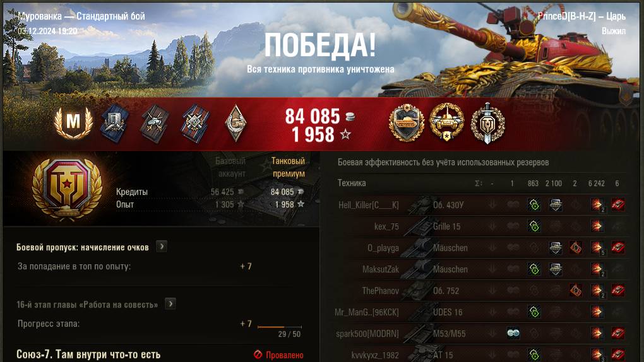Screen dimensions: 644x362
Task: Click the first gold tank medal after credits
Action: pyautogui.click(x=407, y=123)
